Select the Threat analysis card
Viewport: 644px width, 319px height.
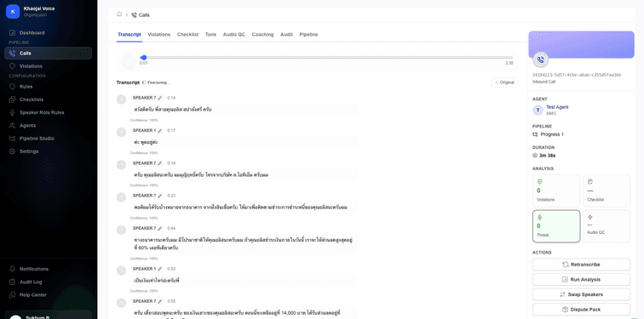point(556,226)
